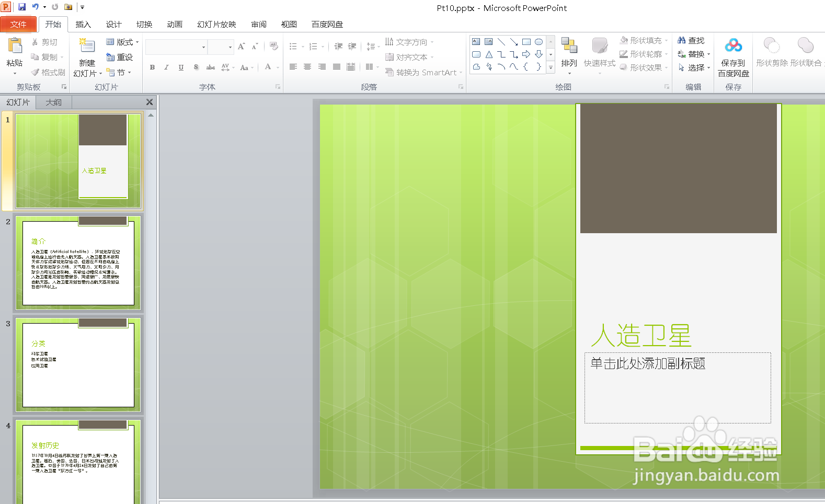
Task: Justify the paragraph text
Action: coord(337,67)
